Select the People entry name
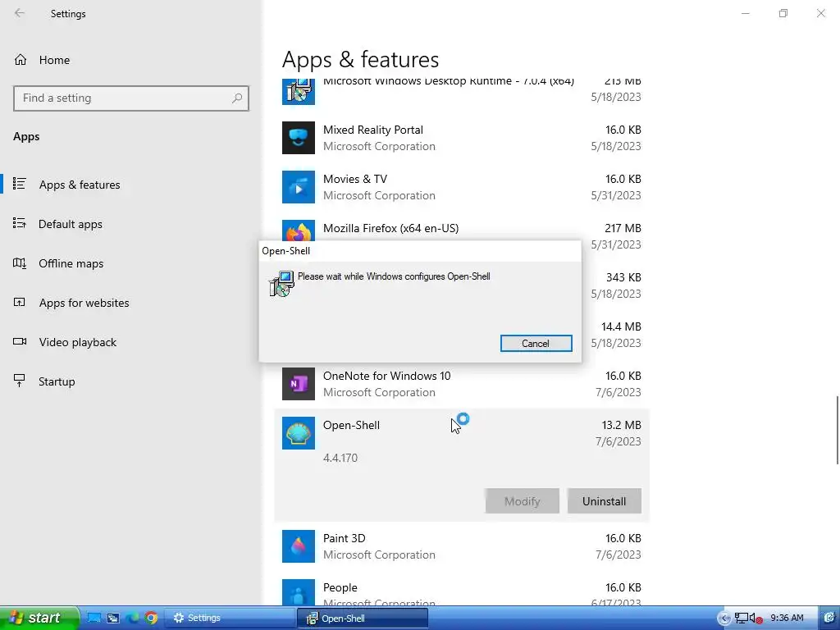The height and width of the screenshot is (630, 840). click(x=340, y=587)
